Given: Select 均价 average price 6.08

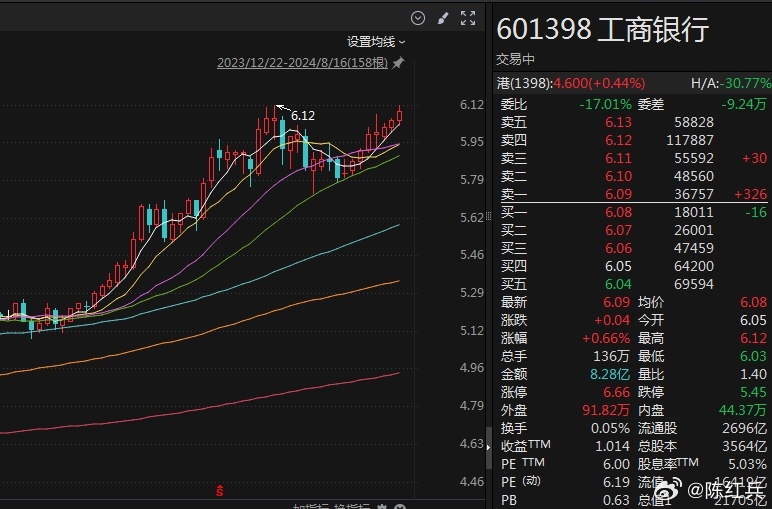Looking at the screenshot, I should pyautogui.click(x=754, y=302).
